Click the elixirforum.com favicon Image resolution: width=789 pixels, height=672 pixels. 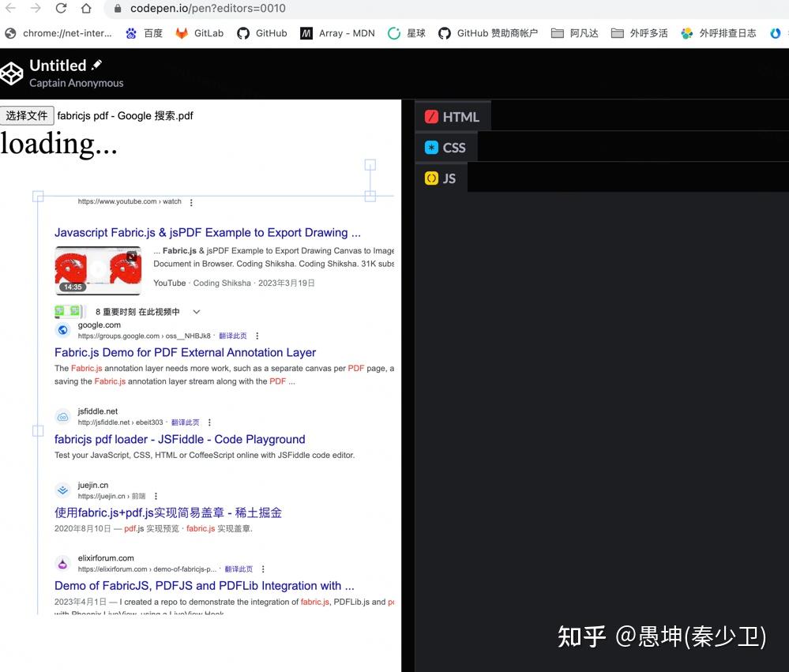coord(62,563)
